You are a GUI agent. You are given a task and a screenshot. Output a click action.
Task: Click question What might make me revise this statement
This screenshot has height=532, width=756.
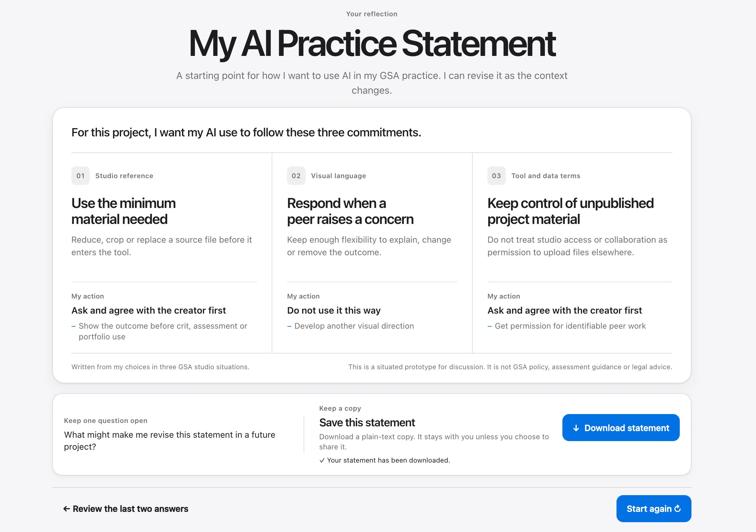pos(170,440)
